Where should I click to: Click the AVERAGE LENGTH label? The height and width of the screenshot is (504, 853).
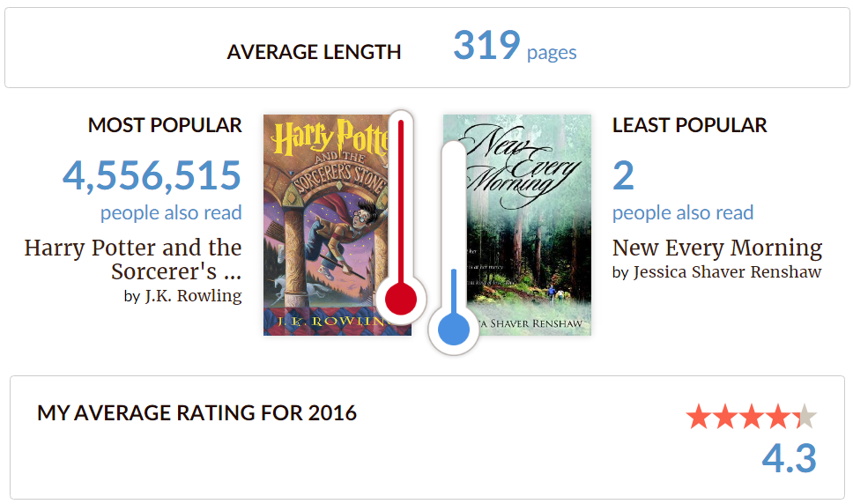[314, 53]
